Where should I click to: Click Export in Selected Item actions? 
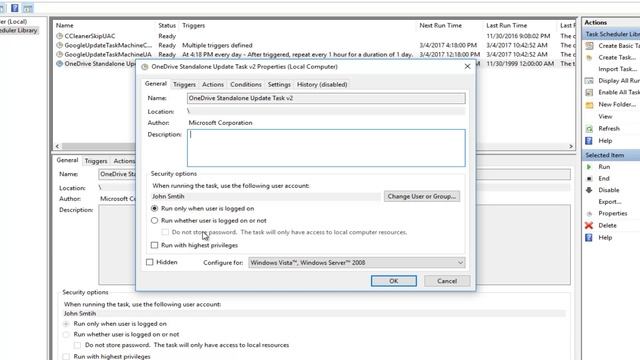tap(610, 202)
